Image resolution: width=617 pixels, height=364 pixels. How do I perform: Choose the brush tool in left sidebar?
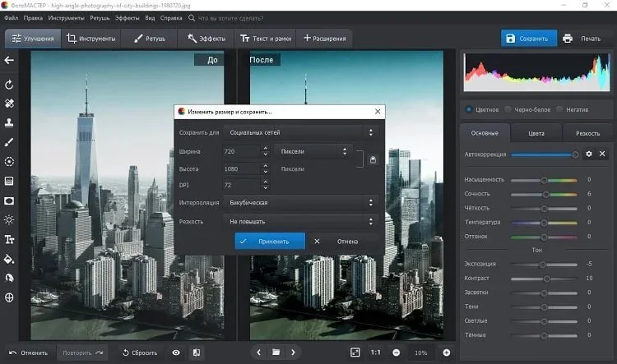point(9,142)
